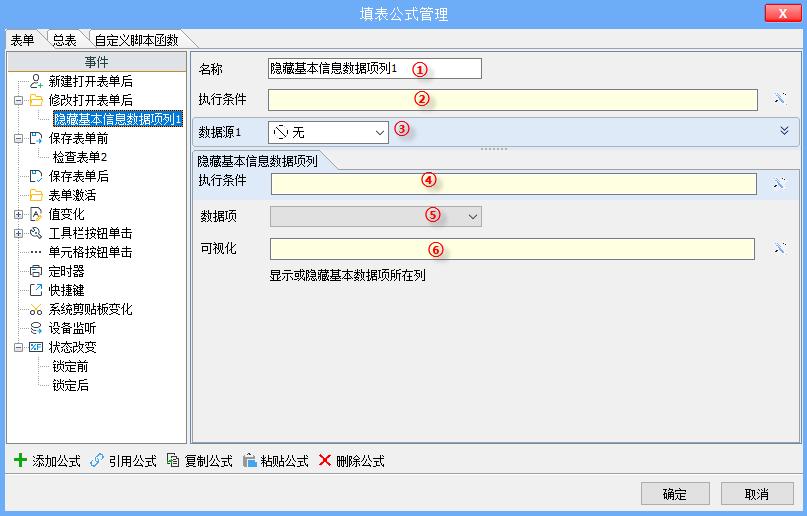Select tree item 新建打开表单后
807x516 pixels.
[x=91, y=81]
